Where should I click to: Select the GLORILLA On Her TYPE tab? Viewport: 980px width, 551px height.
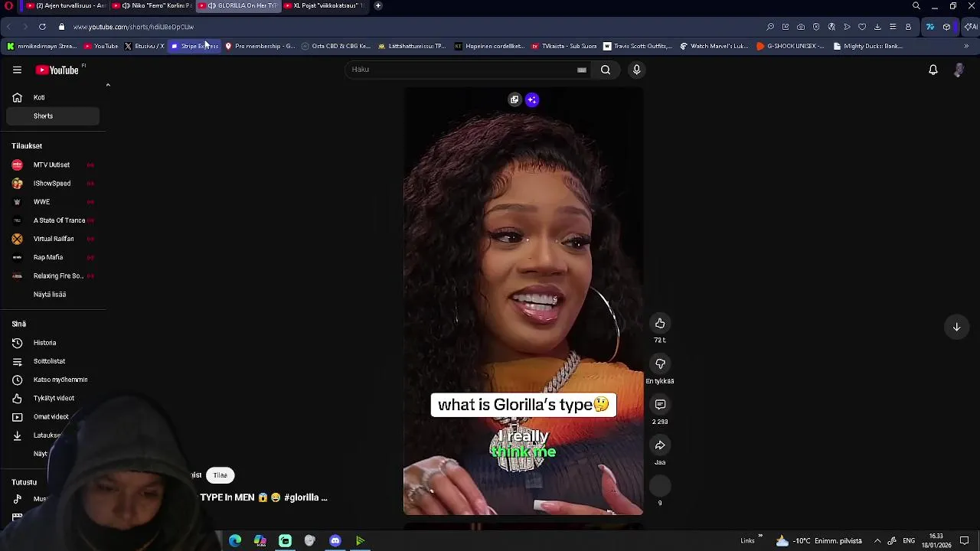pyautogui.click(x=238, y=5)
